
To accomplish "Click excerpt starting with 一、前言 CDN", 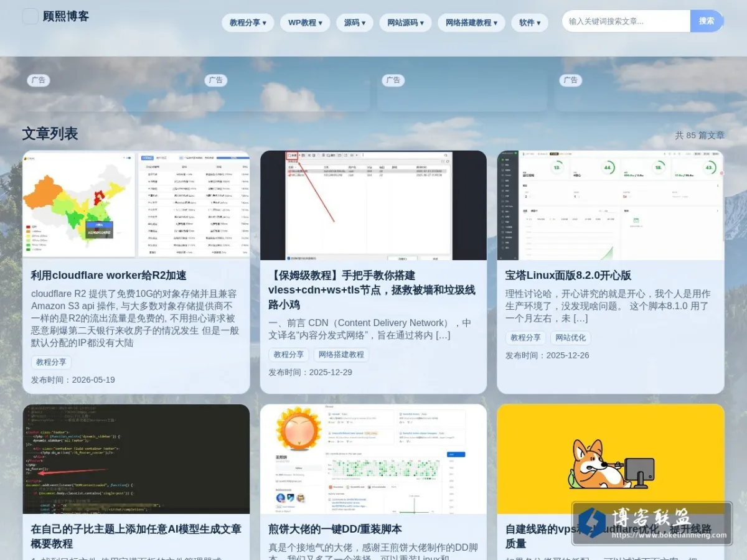I will (370, 329).
